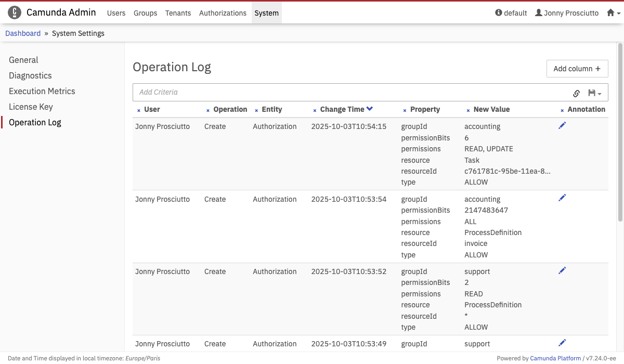Remove the Property column via x icon

(405, 110)
